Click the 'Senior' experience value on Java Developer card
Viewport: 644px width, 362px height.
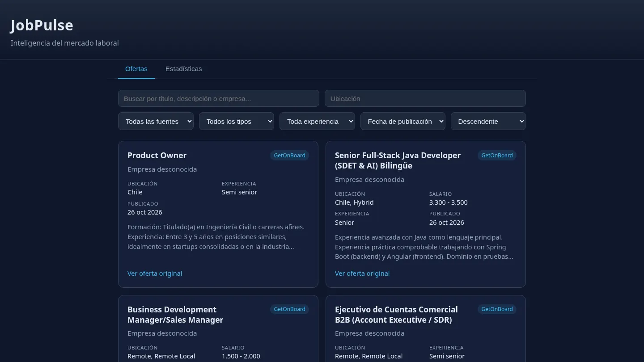click(344, 223)
